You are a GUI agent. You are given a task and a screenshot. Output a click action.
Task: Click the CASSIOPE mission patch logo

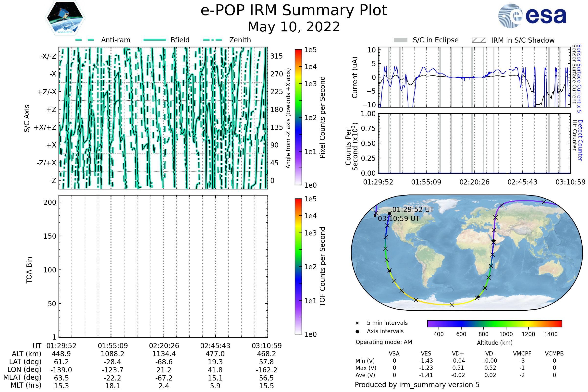tap(65, 18)
